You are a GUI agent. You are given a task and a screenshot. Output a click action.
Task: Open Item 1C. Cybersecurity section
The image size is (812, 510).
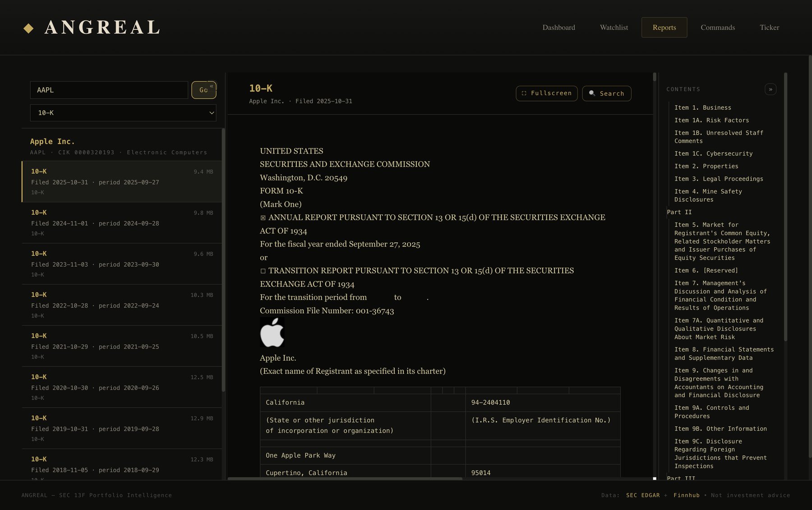point(713,153)
